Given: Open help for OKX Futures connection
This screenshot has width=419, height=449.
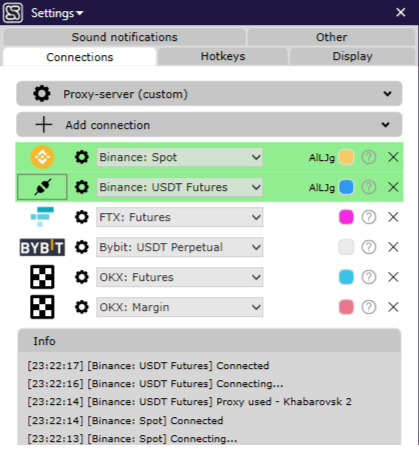Looking at the screenshot, I should pos(369,277).
